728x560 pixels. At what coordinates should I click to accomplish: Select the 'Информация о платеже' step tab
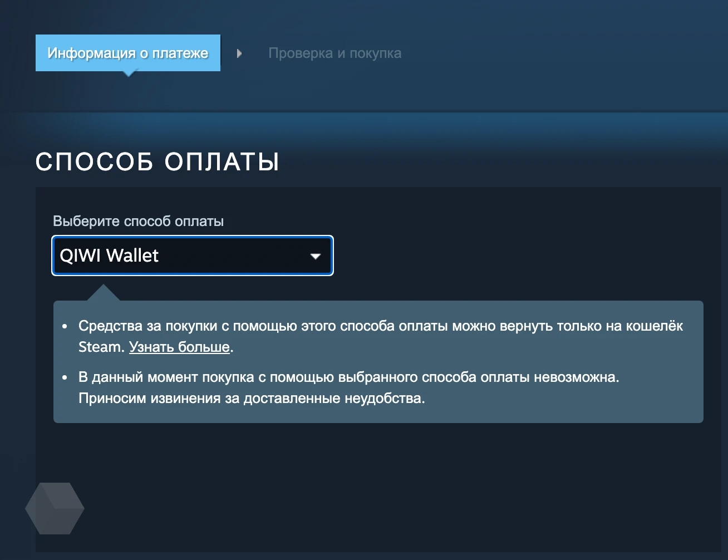(x=128, y=53)
